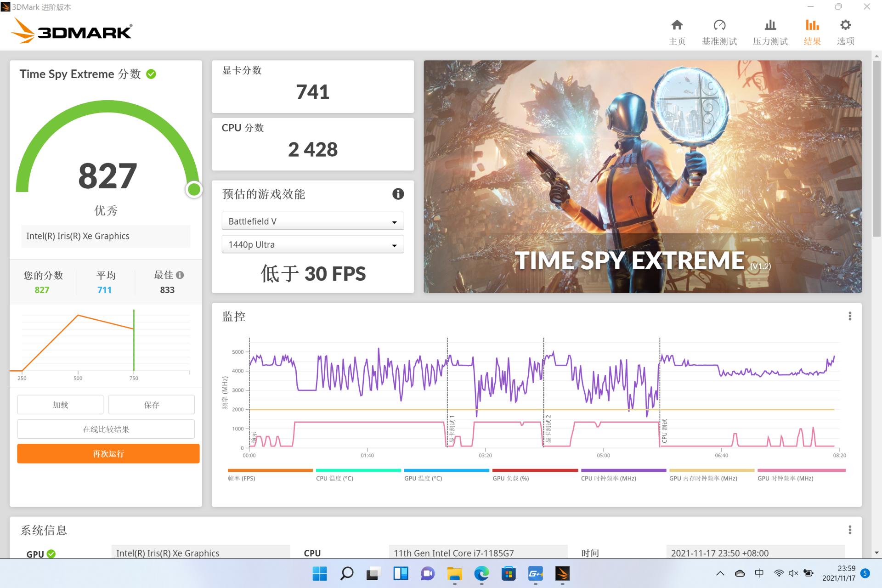Open the Windows Start menu
Screen dimensions: 882x588
[x=319, y=573]
